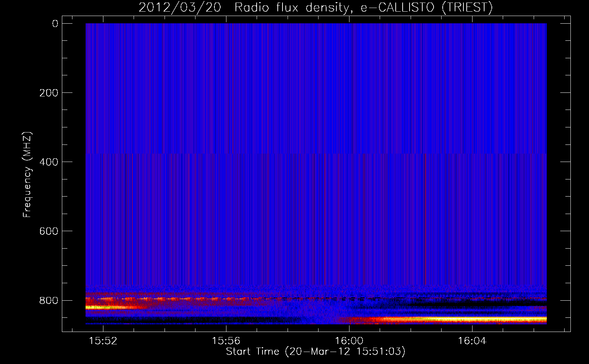The width and height of the screenshot is (589, 364).
Task: Click the 15:52 time tick label
Action: point(103,341)
